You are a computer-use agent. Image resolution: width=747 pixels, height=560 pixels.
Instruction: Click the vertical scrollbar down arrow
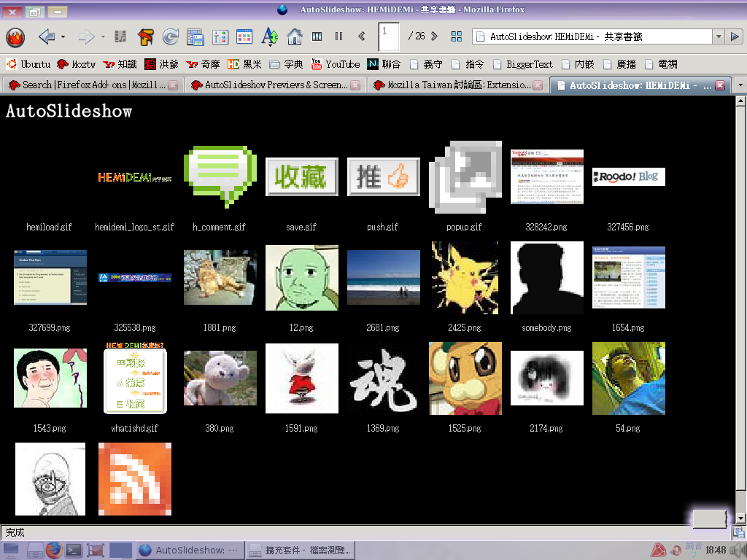[740, 518]
